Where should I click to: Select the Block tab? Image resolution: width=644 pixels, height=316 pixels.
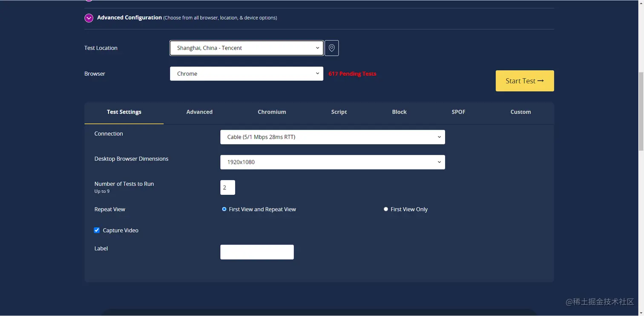click(399, 112)
